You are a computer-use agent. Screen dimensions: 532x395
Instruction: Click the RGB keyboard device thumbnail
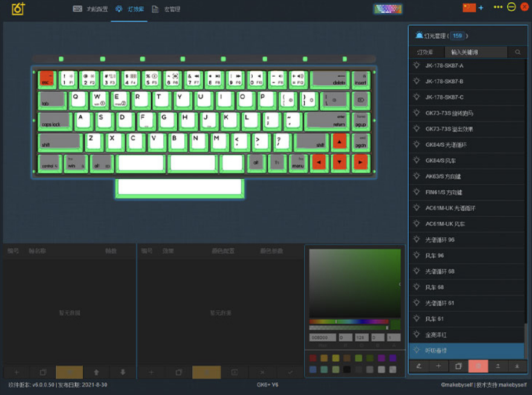(389, 8)
